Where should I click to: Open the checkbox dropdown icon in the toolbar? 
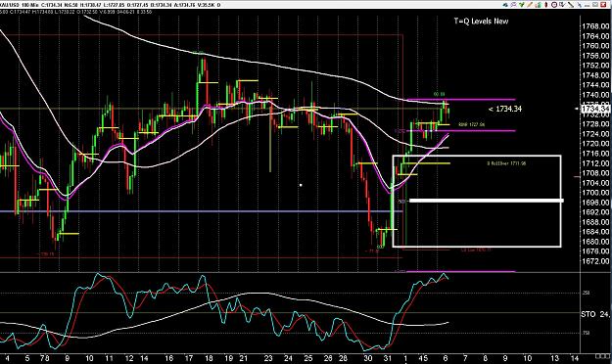pyautogui.click(x=562, y=5)
